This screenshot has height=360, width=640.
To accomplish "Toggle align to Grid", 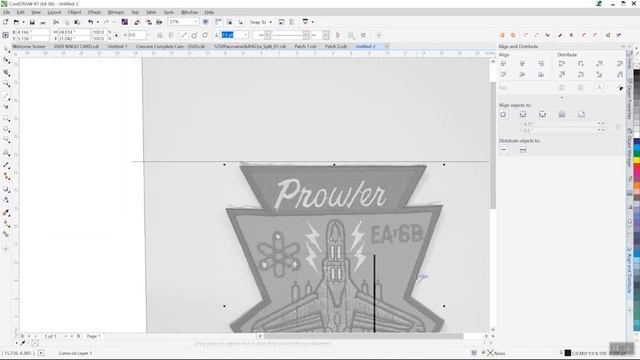I will [562, 115].
